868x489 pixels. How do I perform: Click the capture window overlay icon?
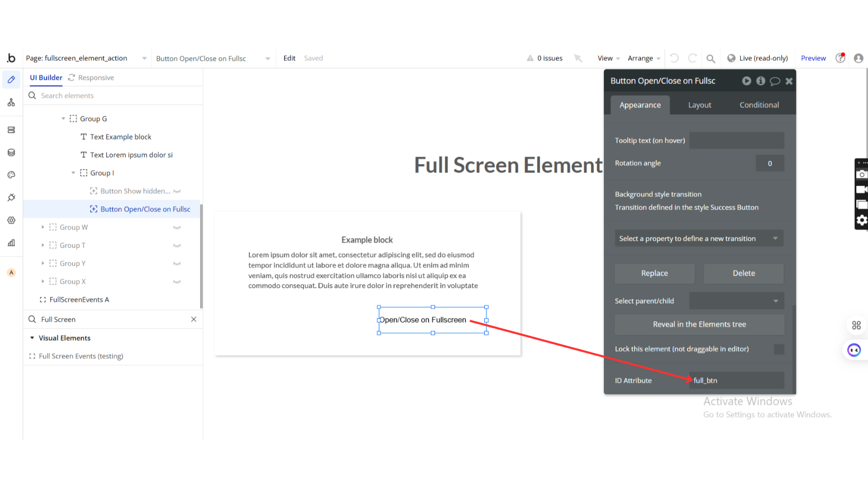pos(862,205)
